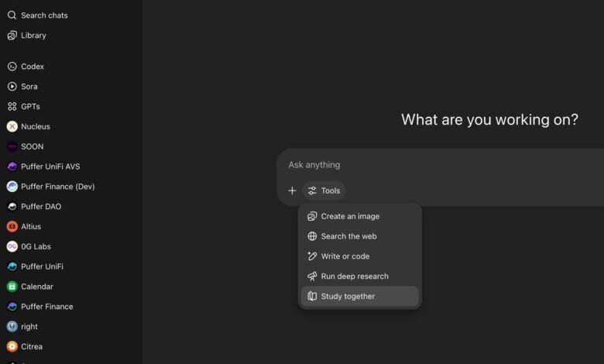604x364 pixels.
Task: Click the Nucleus avatar icon
Action: [x=12, y=126]
